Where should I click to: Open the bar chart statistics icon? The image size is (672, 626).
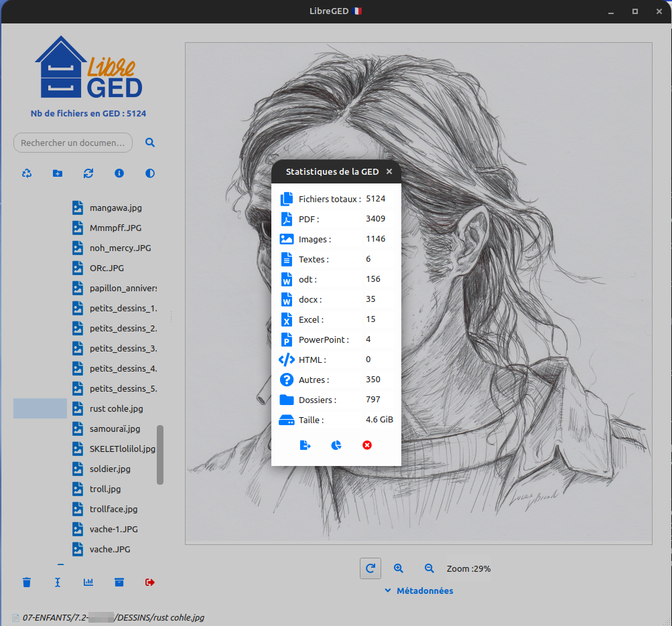coord(88,582)
